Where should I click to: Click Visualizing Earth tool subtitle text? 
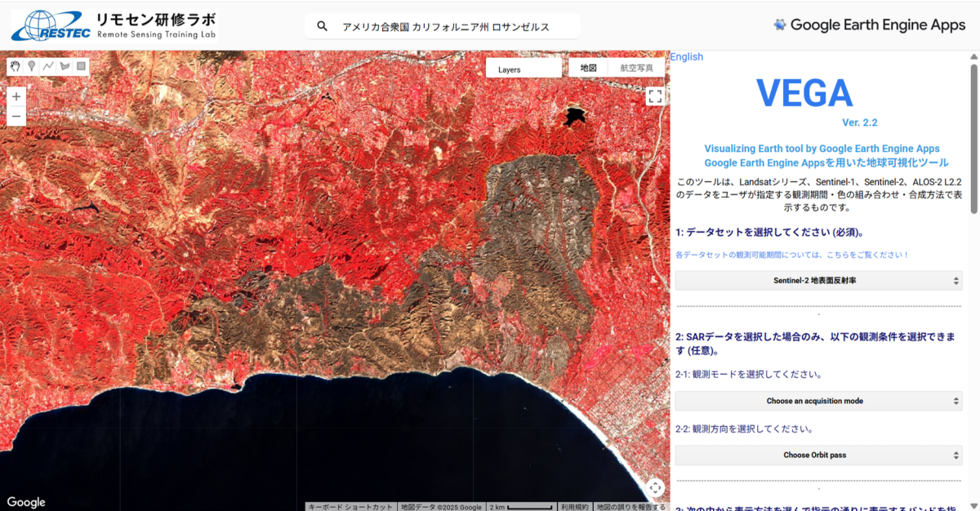tap(822, 149)
